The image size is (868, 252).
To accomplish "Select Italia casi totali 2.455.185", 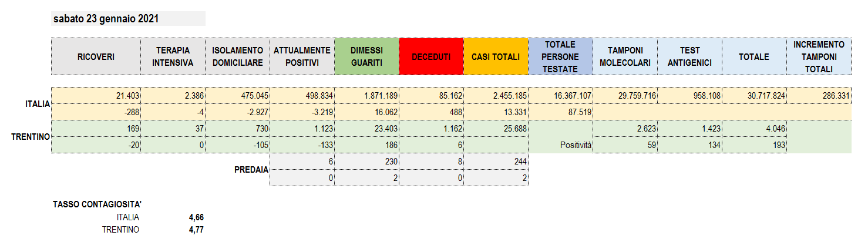I will point(496,95).
